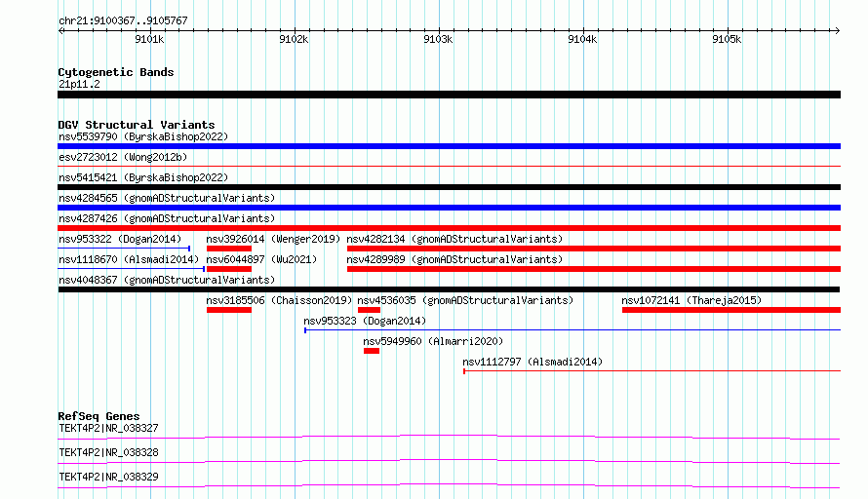Select the blue nsv5539790 variant bar
This screenshot has width=868, height=499.
tap(449, 146)
